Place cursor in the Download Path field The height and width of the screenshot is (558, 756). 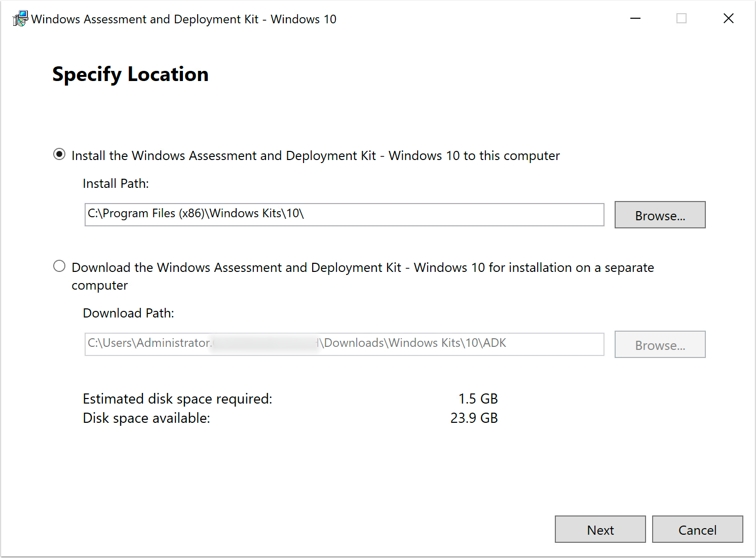(x=344, y=344)
